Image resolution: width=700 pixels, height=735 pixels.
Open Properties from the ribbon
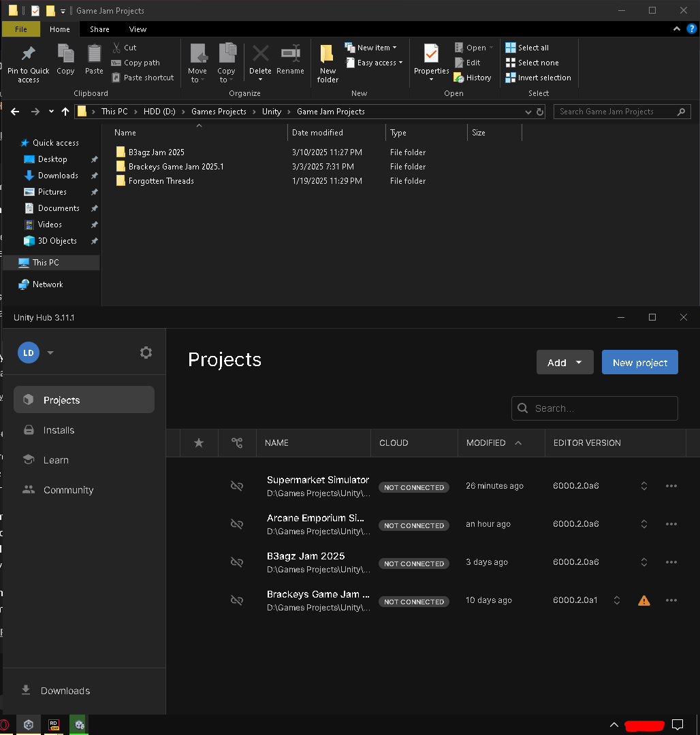point(431,61)
